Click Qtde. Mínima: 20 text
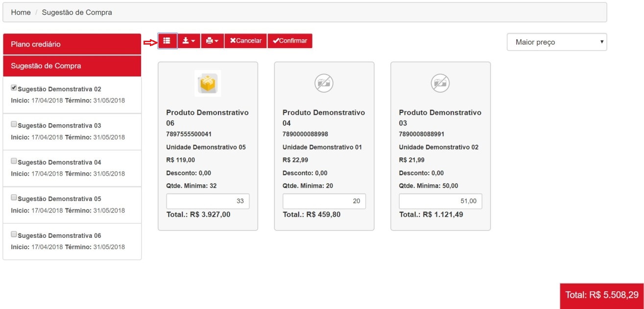This screenshot has height=309, width=644. click(x=308, y=186)
